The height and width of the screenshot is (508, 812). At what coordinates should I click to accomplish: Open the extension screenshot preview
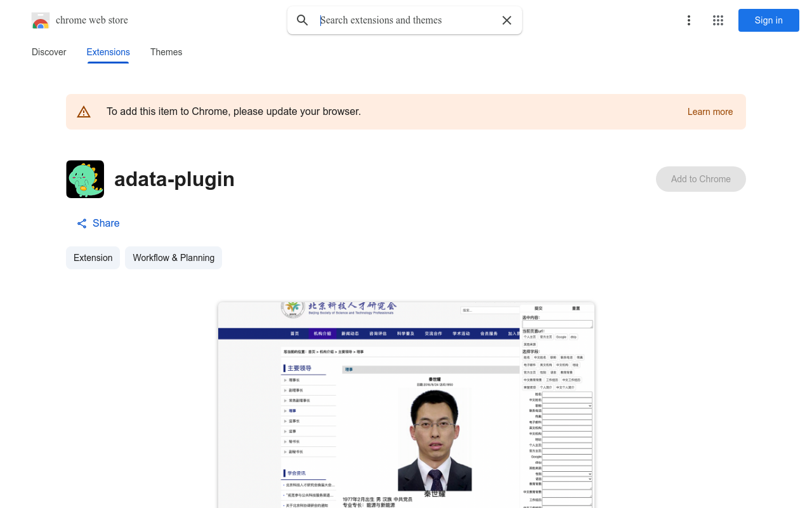(x=406, y=405)
